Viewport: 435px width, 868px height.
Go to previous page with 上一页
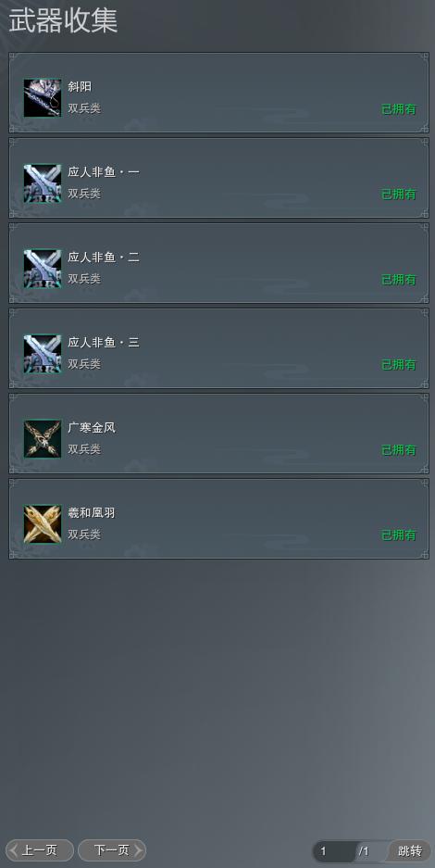39,850
